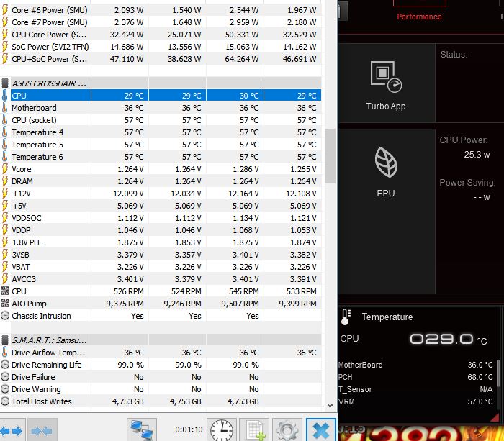Click the lightning icon beside 1.8V PLL
Viewport: 504px width, 441px height.
click(5, 242)
